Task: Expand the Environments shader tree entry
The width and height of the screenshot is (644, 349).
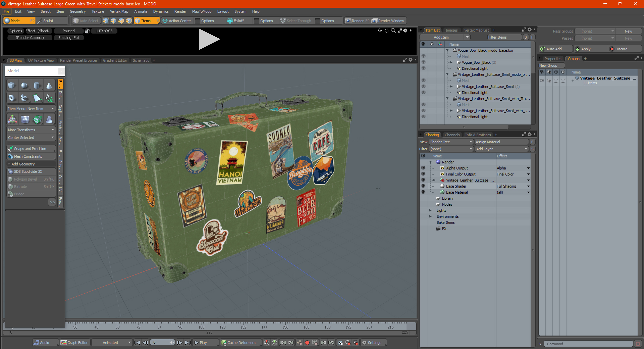Action: tap(430, 216)
